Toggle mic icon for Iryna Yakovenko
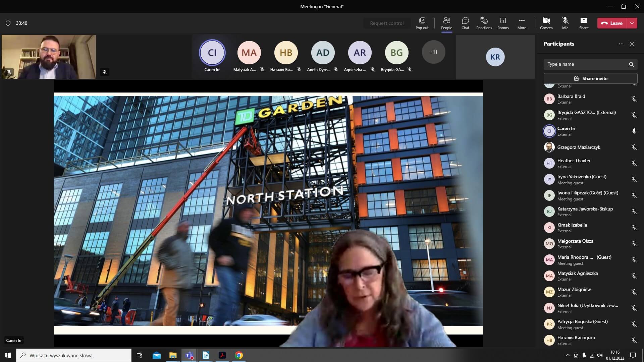This screenshot has height=362, width=644. [634, 179]
